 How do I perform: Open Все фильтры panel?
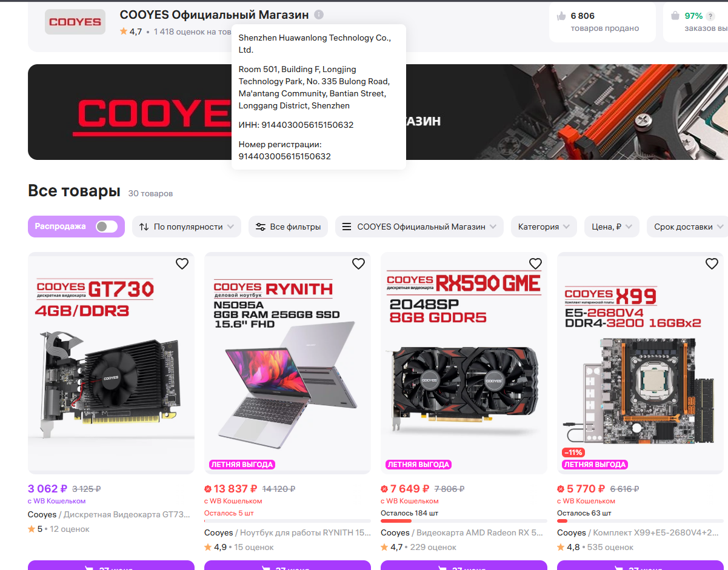289,227
